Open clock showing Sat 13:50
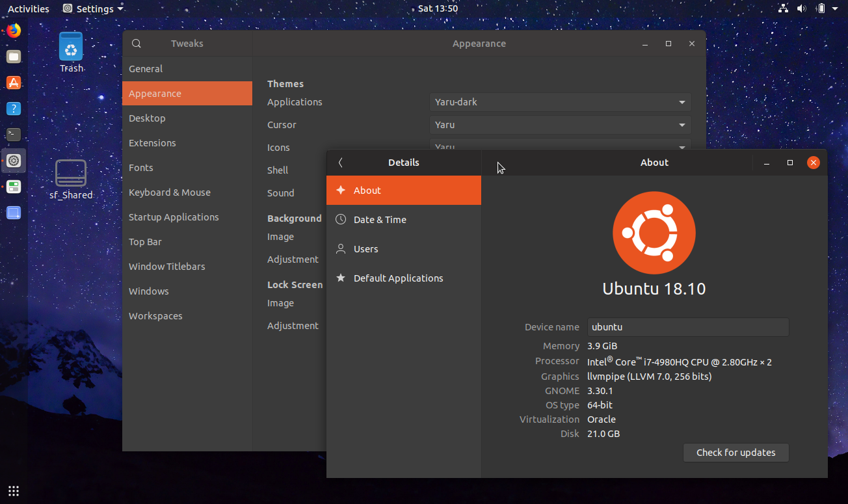Viewport: 848px width, 504px height. coord(438,8)
